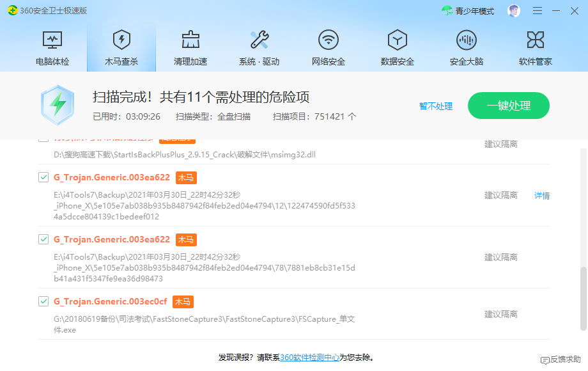The image size is (588, 371).
Task: Click the msimg32.dll file path
Action: point(185,155)
